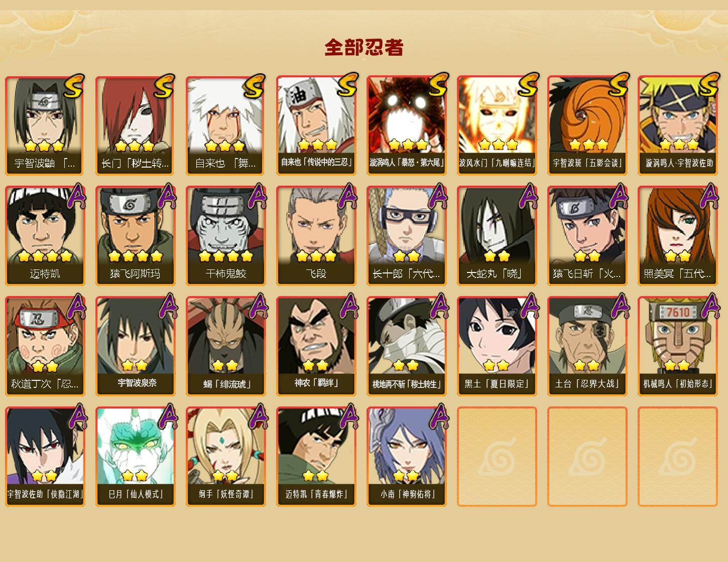
Task: Select the 迈特凯 ninja card
Action: pyautogui.click(x=45, y=236)
